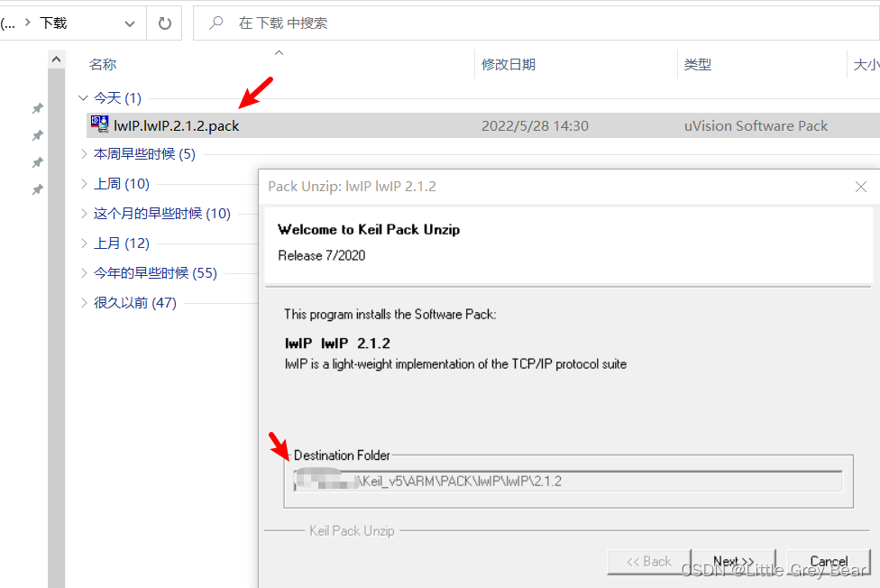Click the 今天 (1) group label
Screen dimensions: 880x588
point(117,97)
